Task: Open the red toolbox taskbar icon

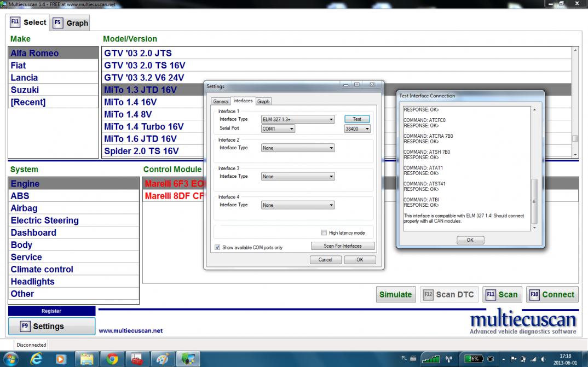Action: [x=137, y=359]
